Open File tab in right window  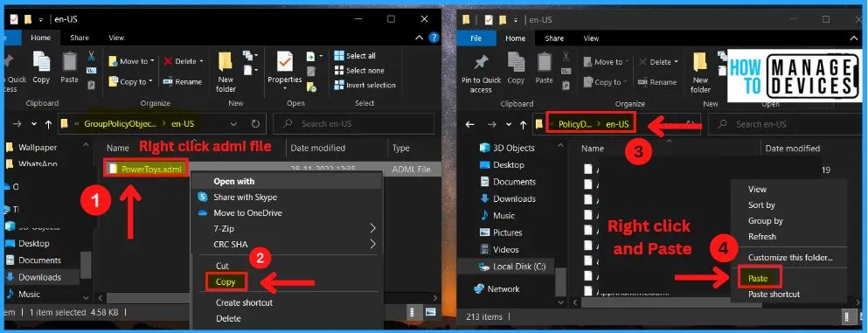click(476, 38)
